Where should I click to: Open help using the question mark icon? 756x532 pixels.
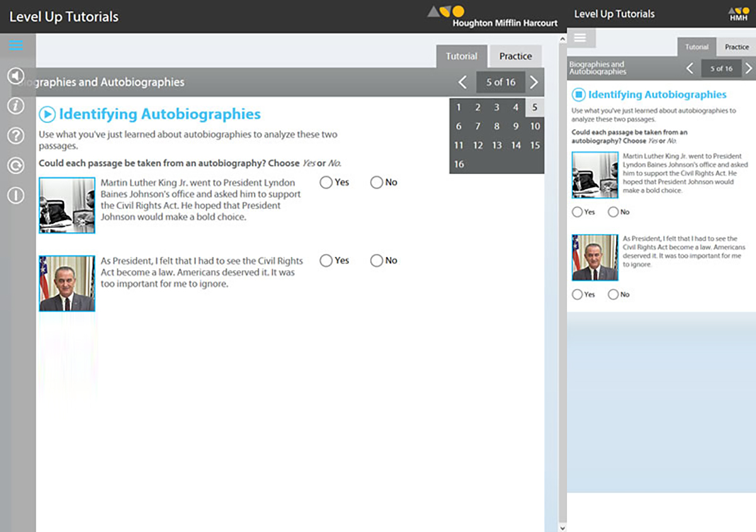click(16, 135)
